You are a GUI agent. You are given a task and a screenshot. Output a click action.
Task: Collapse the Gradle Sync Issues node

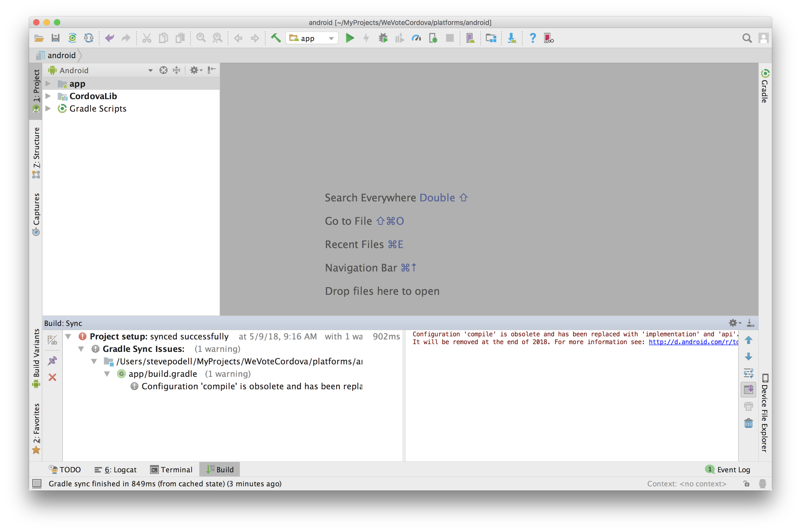(x=81, y=349)
